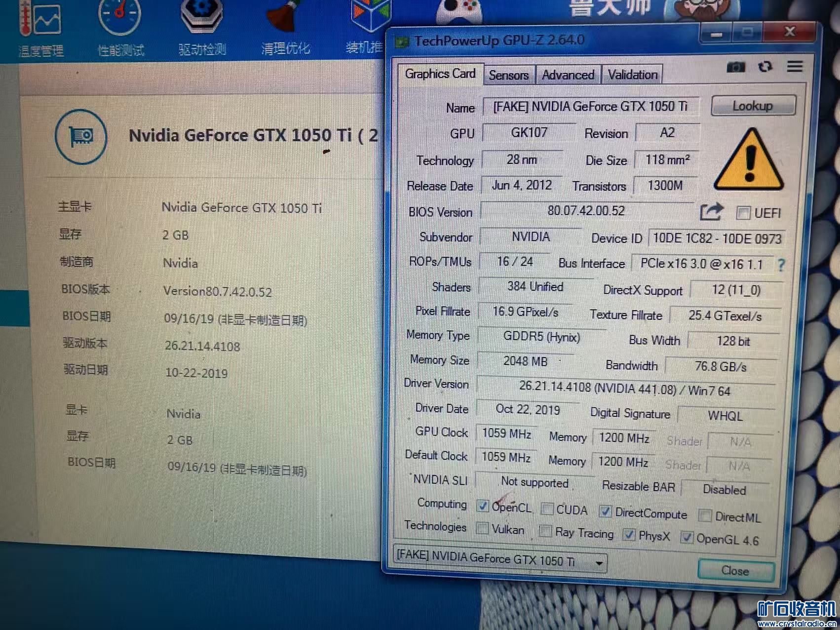Viewport: 840px width, 630px height.
Task: Close GPU-Z with the title bar X
Action: pyautogui.click(x=790, y=33)
